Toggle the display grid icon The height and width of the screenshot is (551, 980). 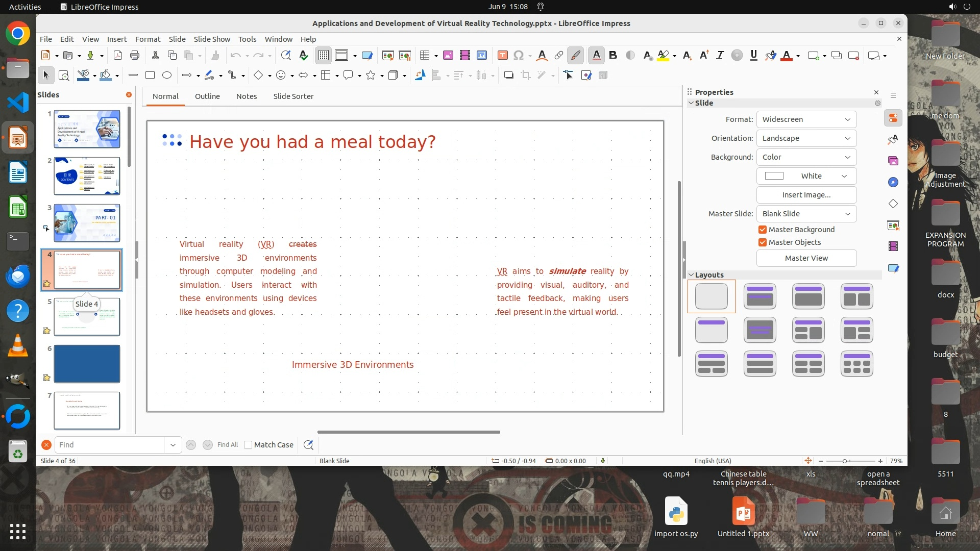(324, 56)
